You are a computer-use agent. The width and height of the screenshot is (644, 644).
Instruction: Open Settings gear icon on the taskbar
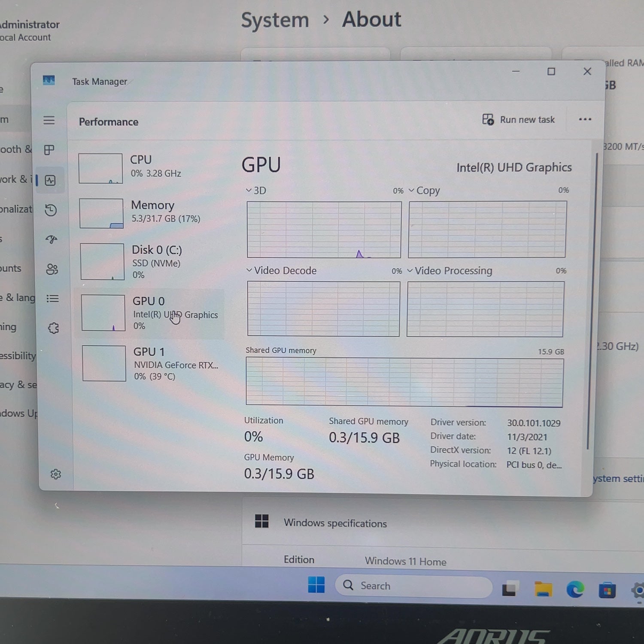coord(638,591)
